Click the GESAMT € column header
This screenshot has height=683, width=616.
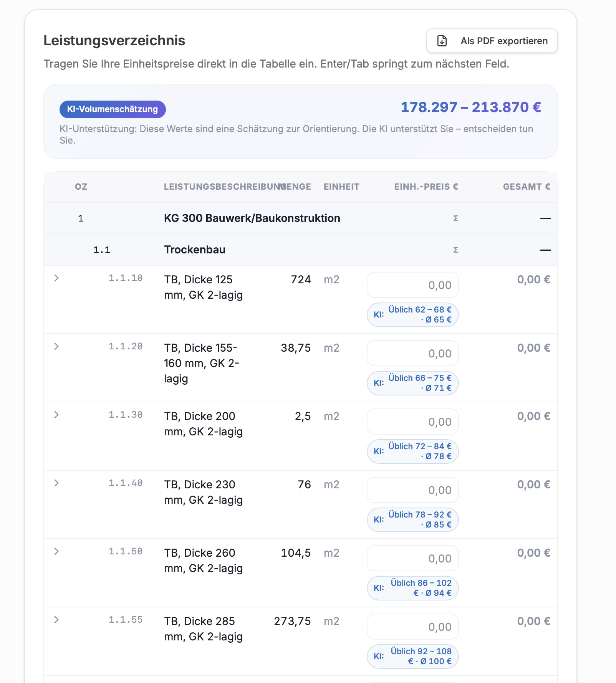[527, 187]
